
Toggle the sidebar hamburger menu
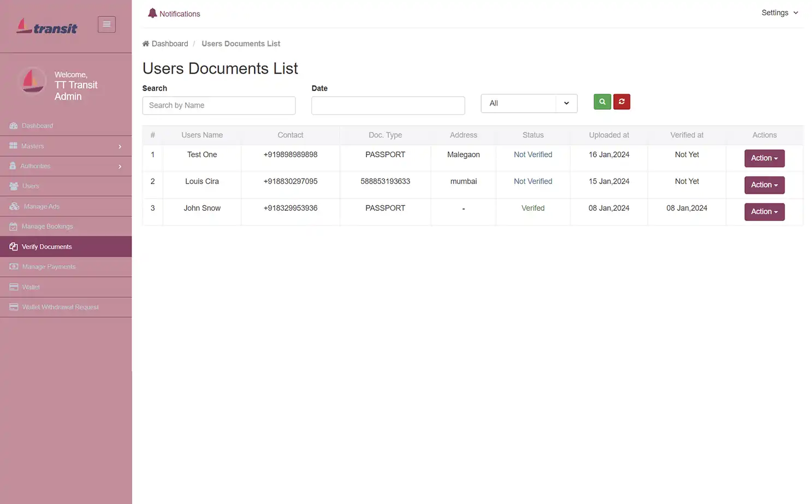106,24
